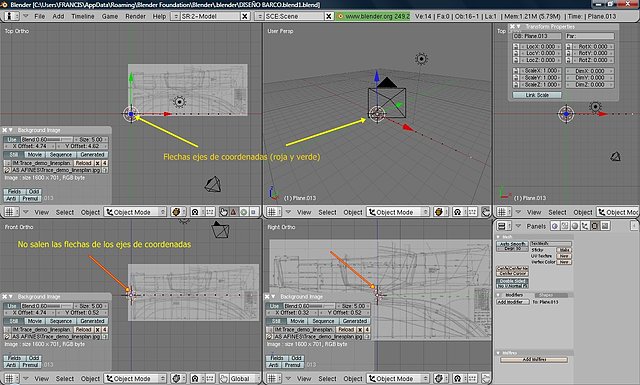Select Movie in Top Ortho Background Image
Viewport: 640px width, 385px height.
tap(34, 155)
